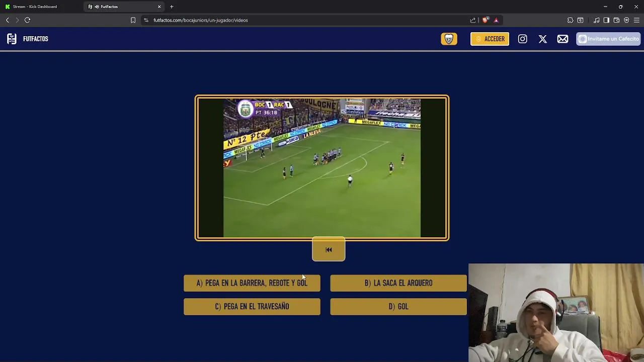Click the Kick favicon on the first tab
This screenshot has height=362, width=644.
pos(8,7)
